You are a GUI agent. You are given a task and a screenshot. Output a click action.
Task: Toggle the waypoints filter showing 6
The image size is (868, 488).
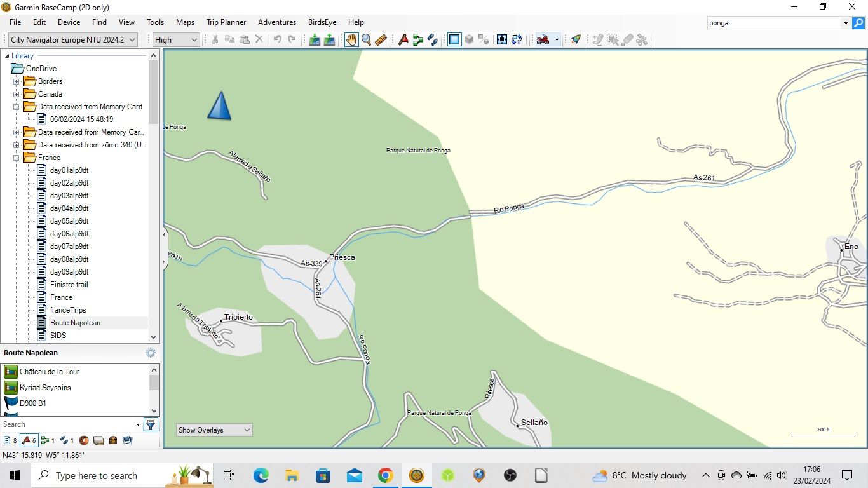[29, 440]
